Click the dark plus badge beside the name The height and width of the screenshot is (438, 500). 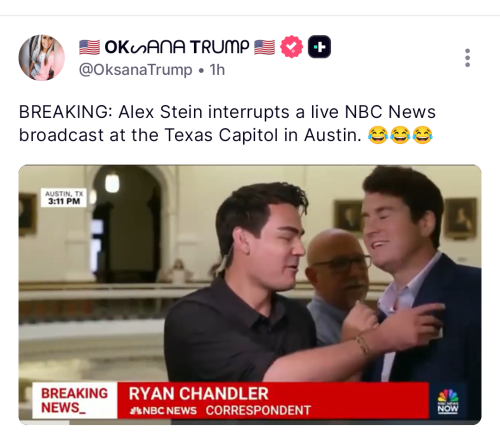tap(319, 47)
